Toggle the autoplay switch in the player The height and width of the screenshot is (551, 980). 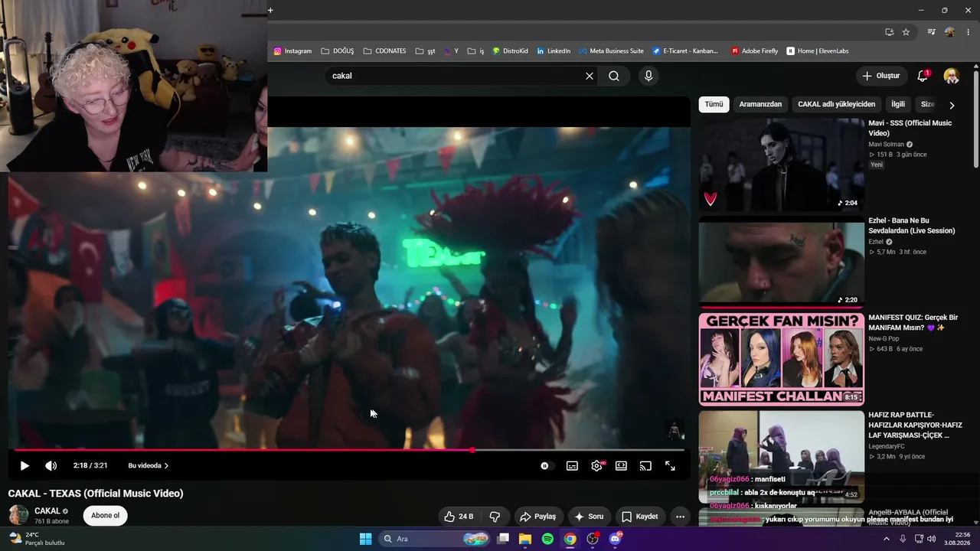tap(544, 465)
